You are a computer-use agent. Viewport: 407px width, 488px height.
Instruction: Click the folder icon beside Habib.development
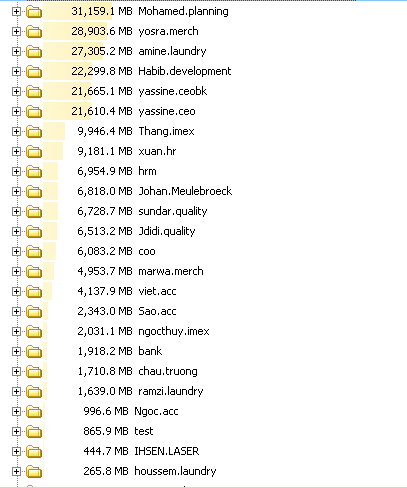click(x=34, y=72)
